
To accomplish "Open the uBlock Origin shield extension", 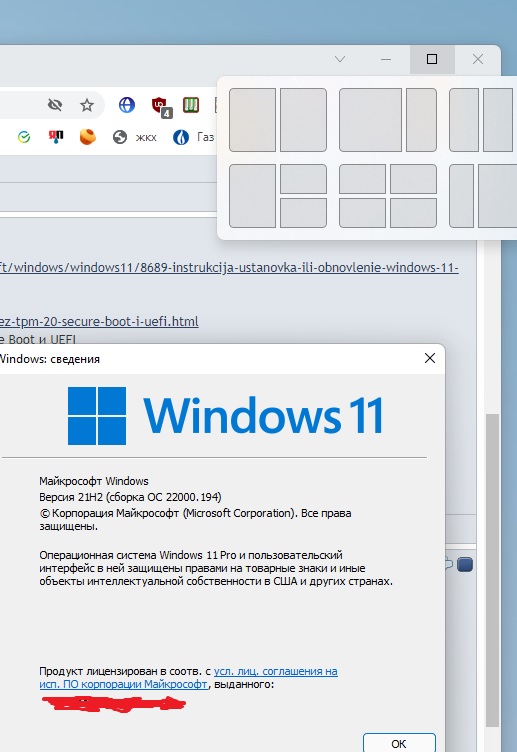I will (x=160, y=106).
